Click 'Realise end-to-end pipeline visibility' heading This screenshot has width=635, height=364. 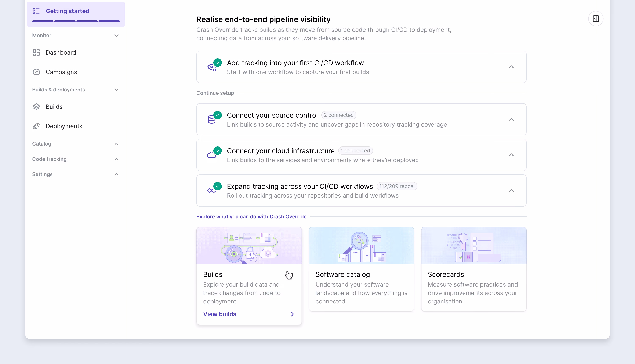tap(263, 19)
